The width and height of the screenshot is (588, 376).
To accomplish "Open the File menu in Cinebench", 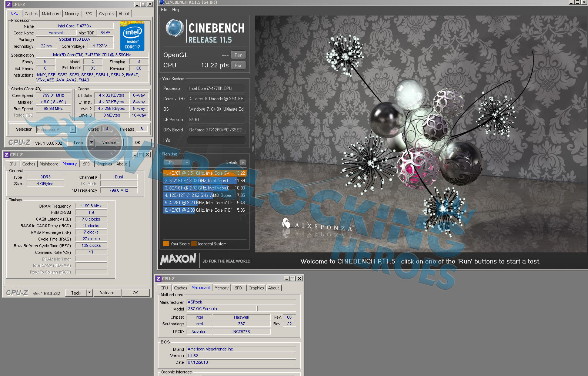I will [164, 10].
